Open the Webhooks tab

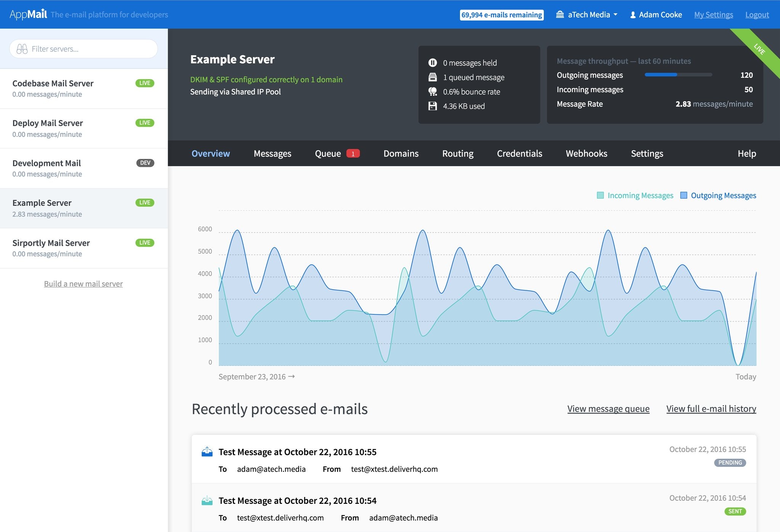tap(586, 154)
